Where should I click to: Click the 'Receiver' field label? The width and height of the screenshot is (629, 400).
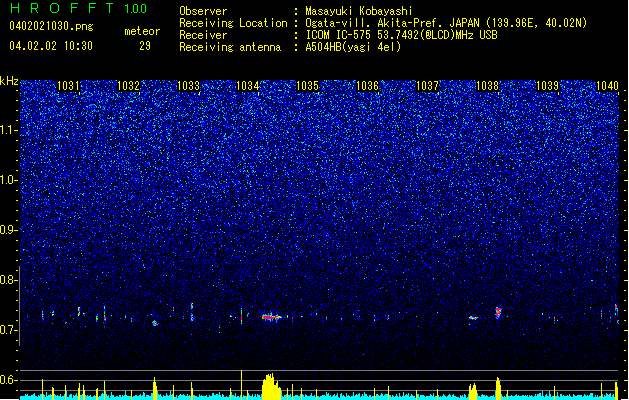click(x=203, y=35)
